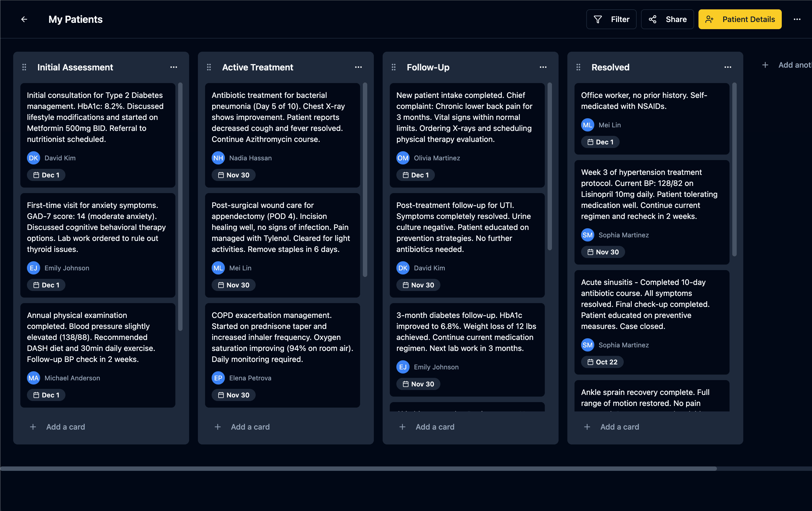The width and height of the screenshot is (812, 511).
Task: Open the Initial Assessment list overflow menu
Action: [x=174, y=67]
